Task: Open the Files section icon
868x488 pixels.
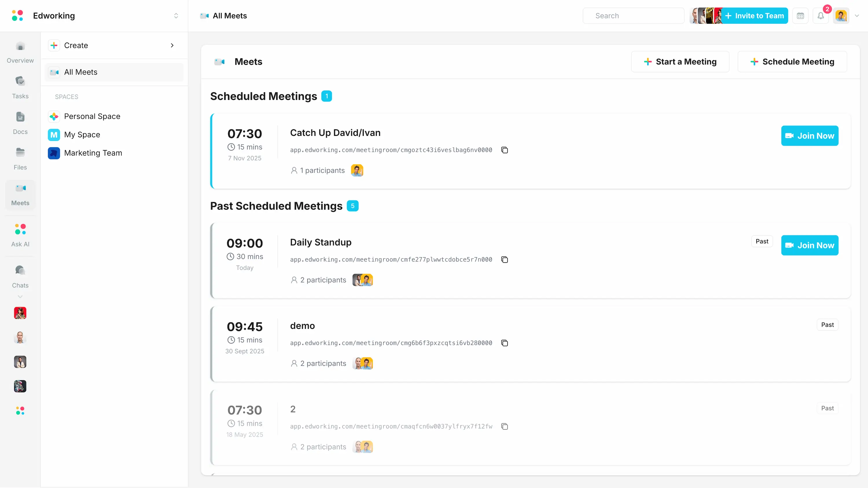Action: pos(20,153)
